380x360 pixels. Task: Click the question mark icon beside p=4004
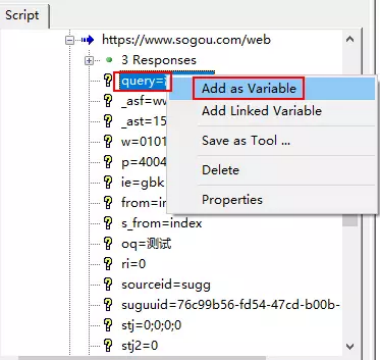coord(108,162)
